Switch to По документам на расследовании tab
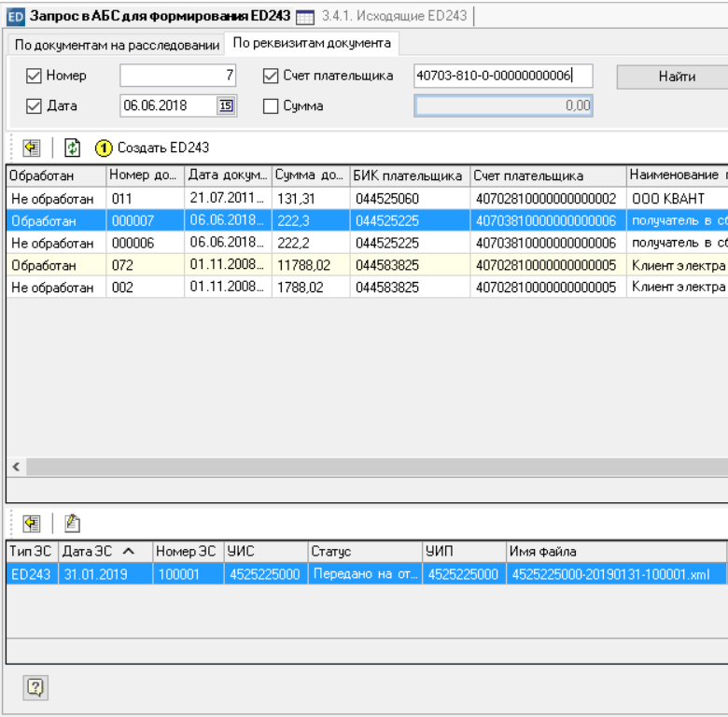Viewport: 728px width, 717px height. (x=117, y=45)
